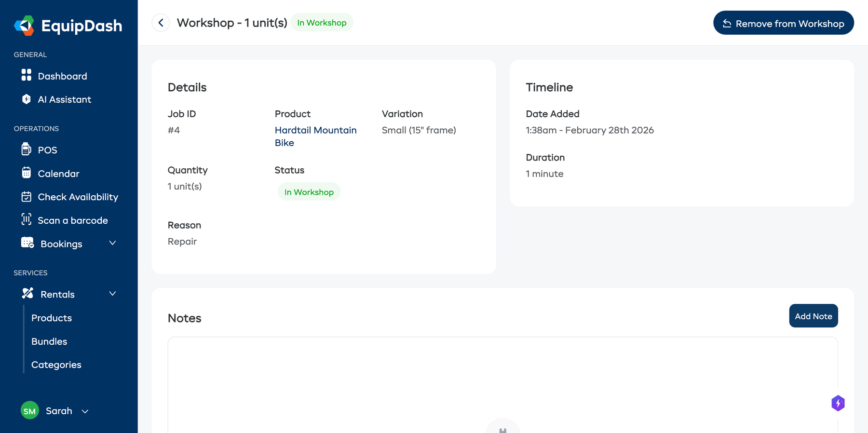Click the date 1:38am - February 28th 2026
Image resolution: width=868 pixels, height=433 pixels.
tap(590, 130)
